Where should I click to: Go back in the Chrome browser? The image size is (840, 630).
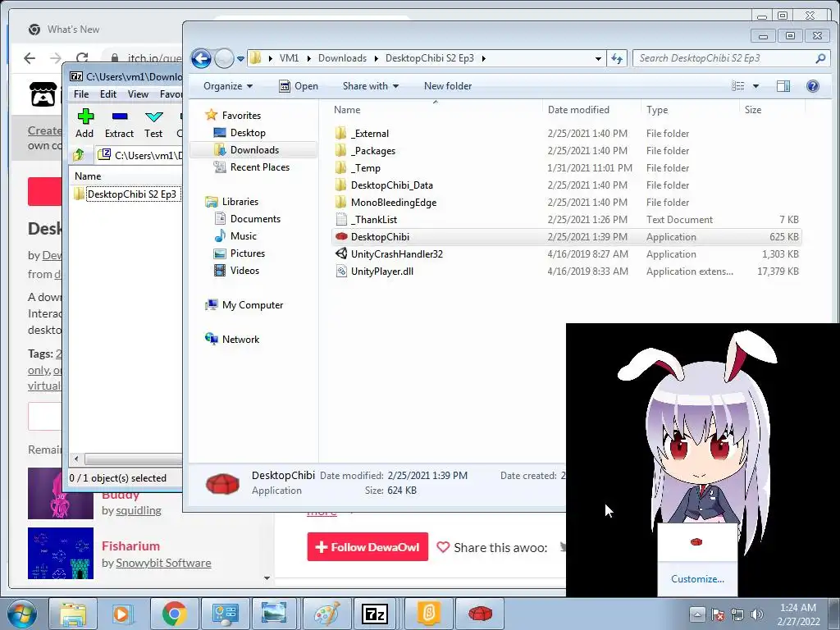[30, 58]
